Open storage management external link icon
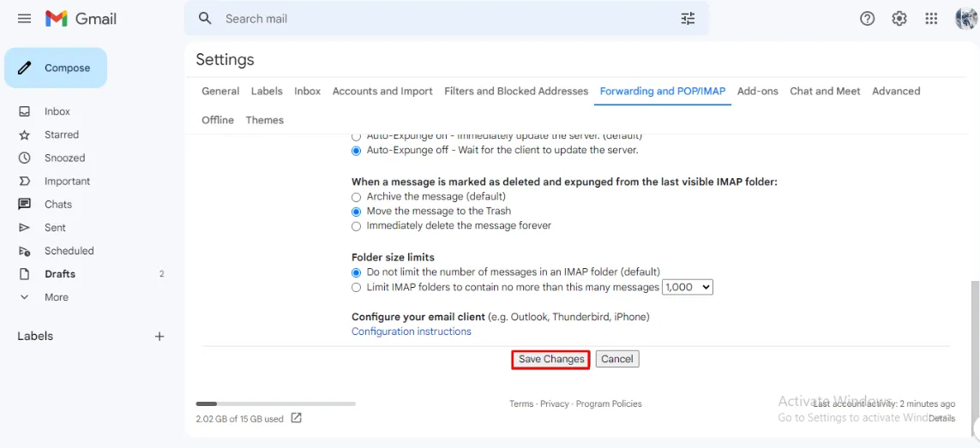 pos(297,418)
